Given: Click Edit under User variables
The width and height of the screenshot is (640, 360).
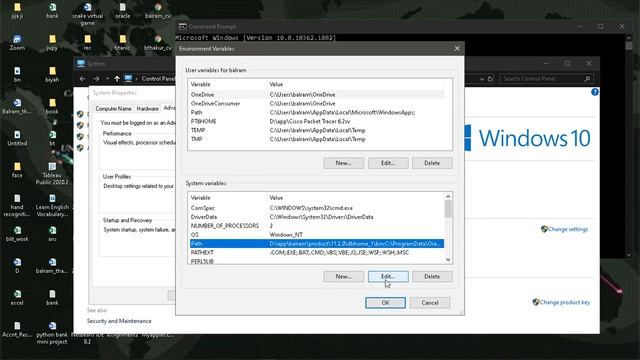Looking at the screenshot, I should [x=388, y=163].
